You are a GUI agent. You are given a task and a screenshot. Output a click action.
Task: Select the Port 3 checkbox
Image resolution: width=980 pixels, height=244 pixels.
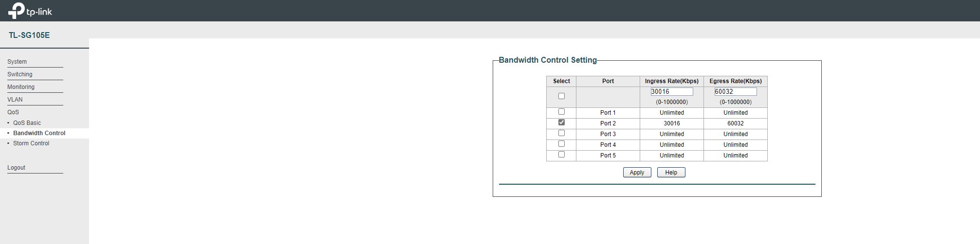click(561, 133)
